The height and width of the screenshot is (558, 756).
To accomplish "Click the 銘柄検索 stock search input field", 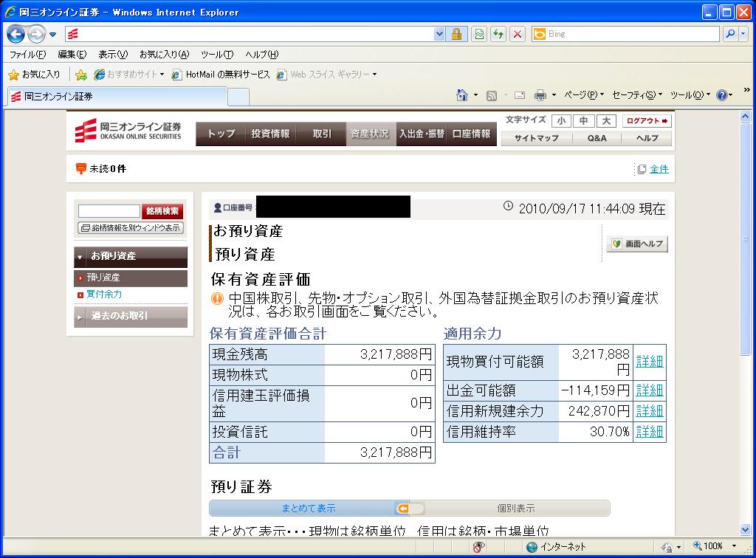I will (x=109, y=211).
